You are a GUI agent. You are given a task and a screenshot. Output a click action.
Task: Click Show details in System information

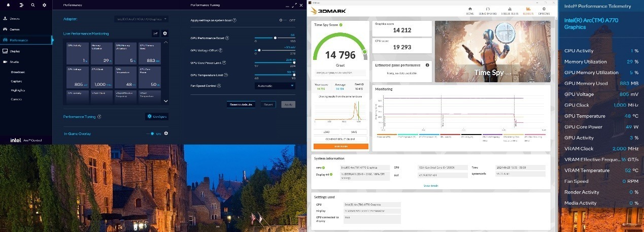pos(430,186)
